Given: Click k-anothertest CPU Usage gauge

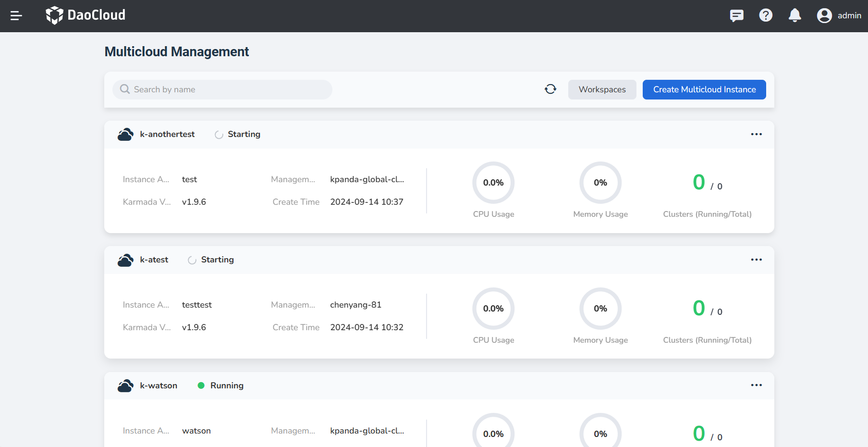Looking at the screenshot, I should coord(493,183).
